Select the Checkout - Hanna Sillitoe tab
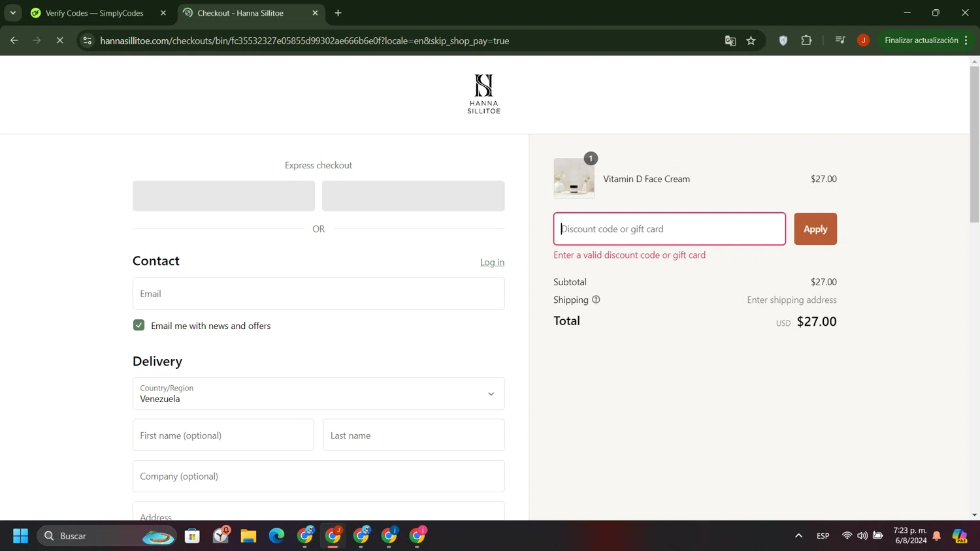Image resolution: width=980 pixels, height=551 pixels. click(251, 13)
